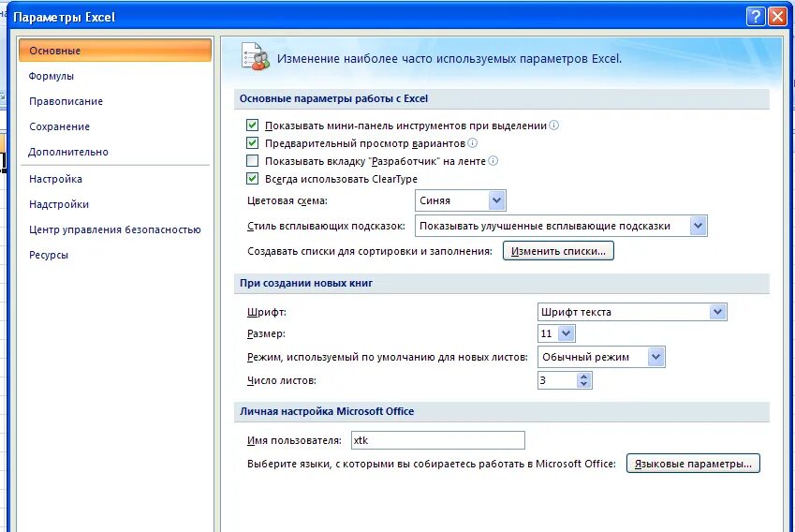Select the Основные category
The height and width of the screenshot is (532, 795).
point(115,51)
